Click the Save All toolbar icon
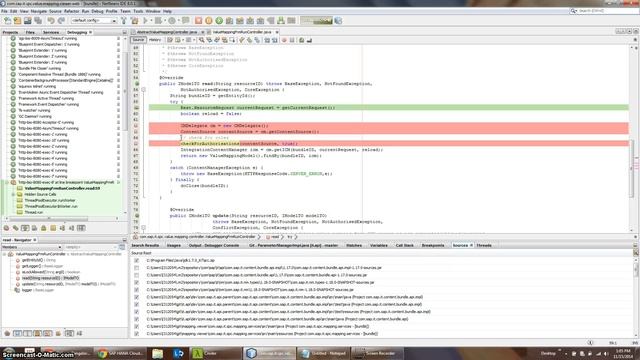 coord(38,20)
